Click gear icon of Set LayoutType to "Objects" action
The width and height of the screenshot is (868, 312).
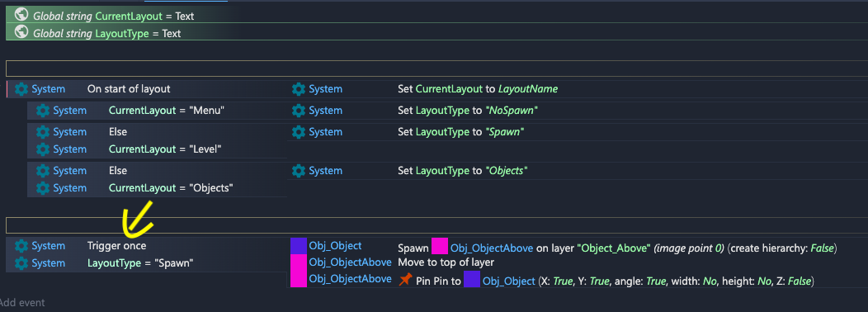[x=299, y=171]
